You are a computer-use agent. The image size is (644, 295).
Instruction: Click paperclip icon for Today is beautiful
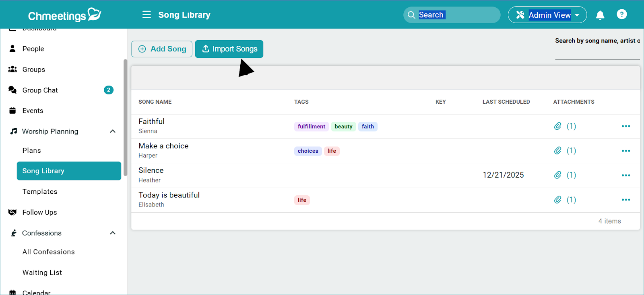click(557, 200)
